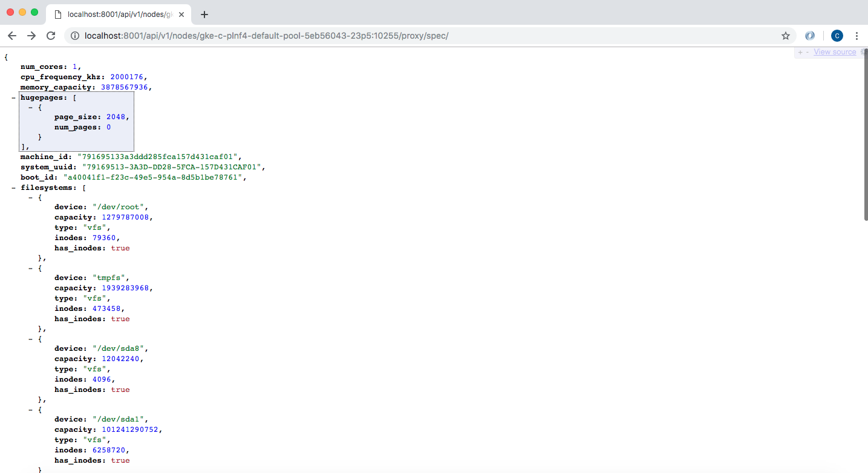Reload the current page
This screenshot has width=868, height=473.
51,36
